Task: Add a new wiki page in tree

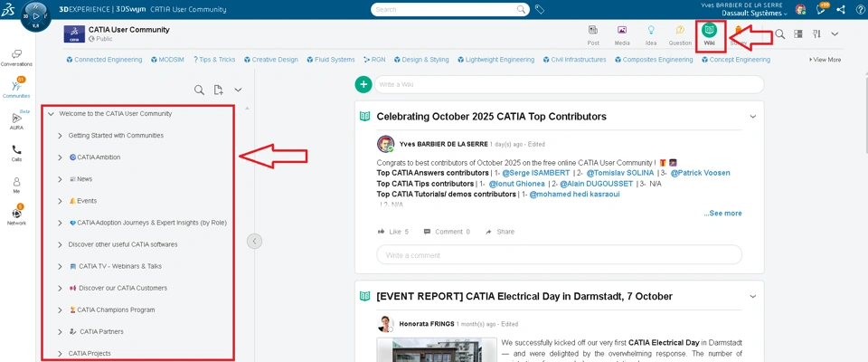Action: (x=218, y=90)
